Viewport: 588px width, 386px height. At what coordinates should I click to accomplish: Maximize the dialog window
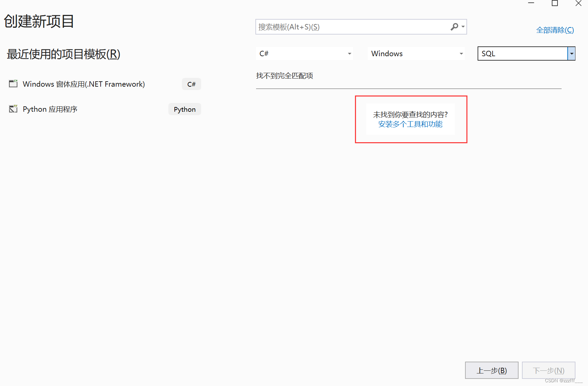point(555,3)
